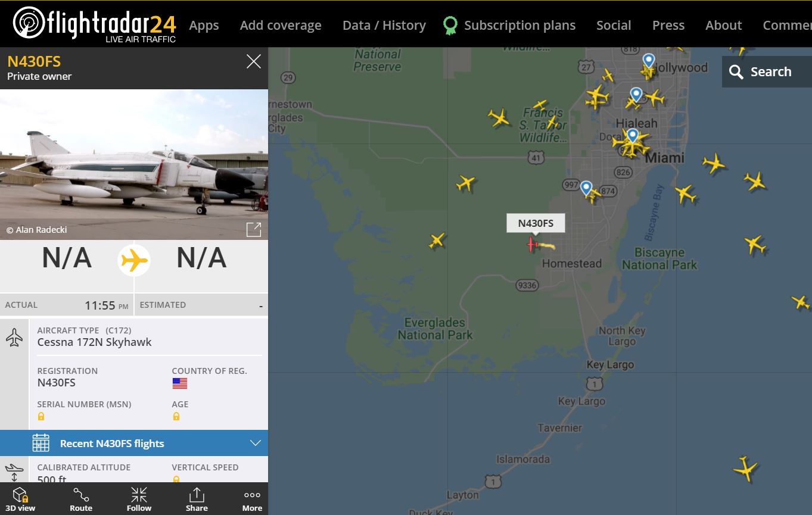The image size is (812, 515).
Task: Go to Add coverage page
Action: [281, 25]
